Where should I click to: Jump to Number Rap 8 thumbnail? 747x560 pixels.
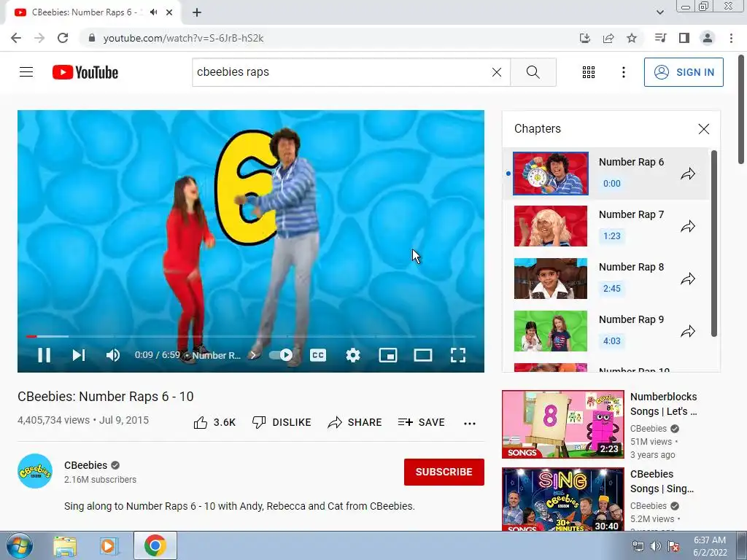tap(551, 279)
